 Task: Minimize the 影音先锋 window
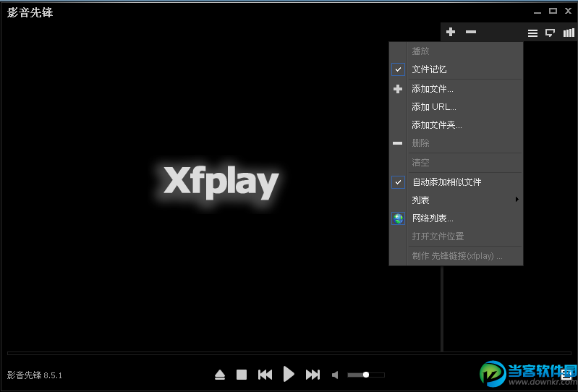537,12
